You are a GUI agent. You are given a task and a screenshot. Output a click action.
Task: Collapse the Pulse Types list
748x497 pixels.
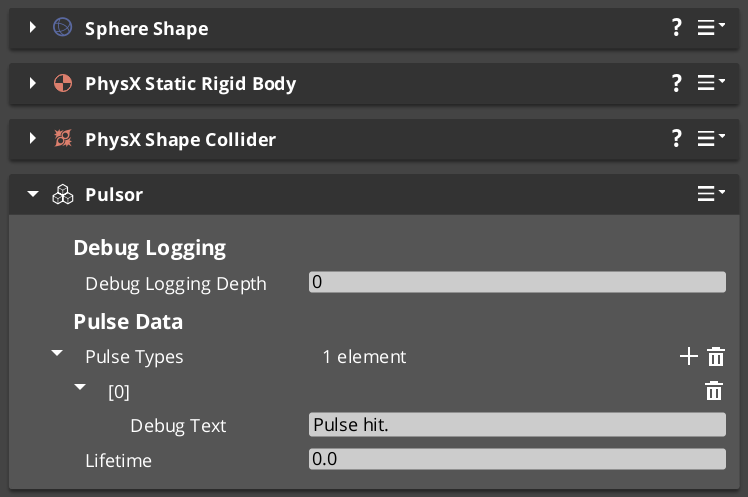(x=57, y=354)
